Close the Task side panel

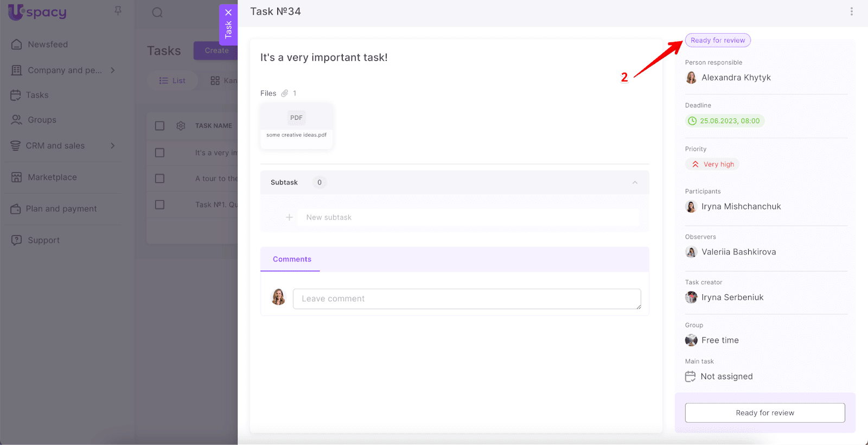coord(228,12)
